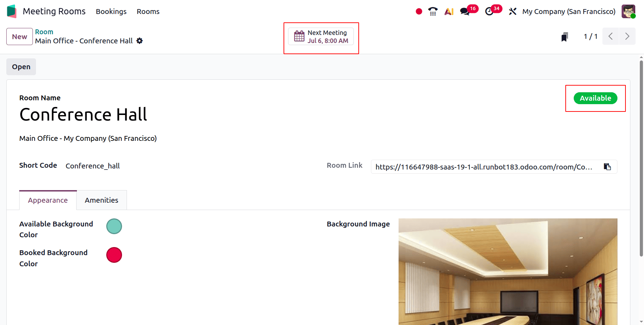Copy the Room Link with clipboard icon
Image resolution: width=644 pixels, height=325 pixels.
coord(608,167)
